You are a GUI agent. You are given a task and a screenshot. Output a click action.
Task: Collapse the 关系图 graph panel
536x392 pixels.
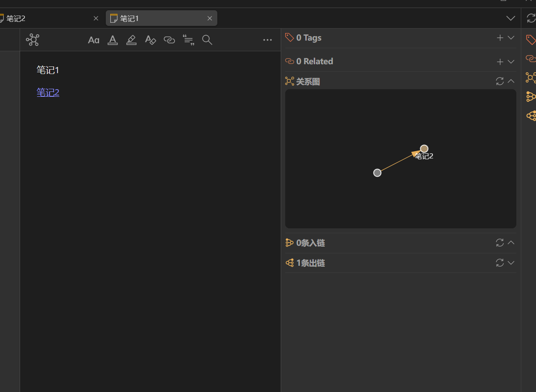pos(511,81)
